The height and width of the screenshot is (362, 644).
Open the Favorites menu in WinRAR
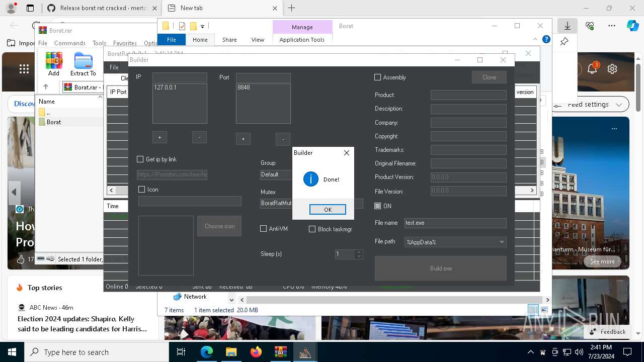[125, 43]
